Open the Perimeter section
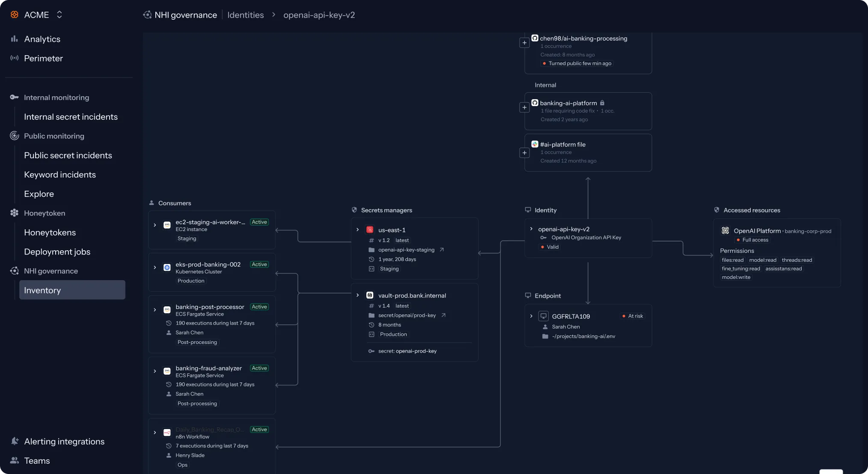The width and height of the screenshot is (868, 474). [x=43, y=58]
